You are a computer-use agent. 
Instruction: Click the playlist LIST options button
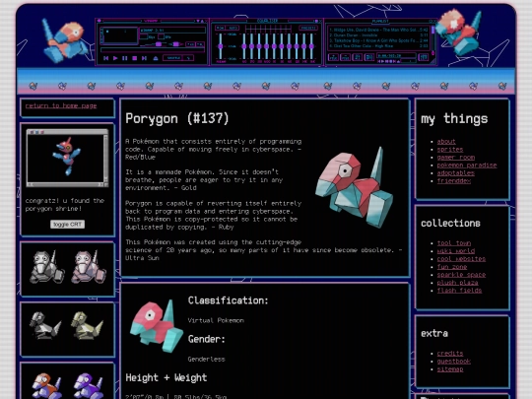point(423,57)
